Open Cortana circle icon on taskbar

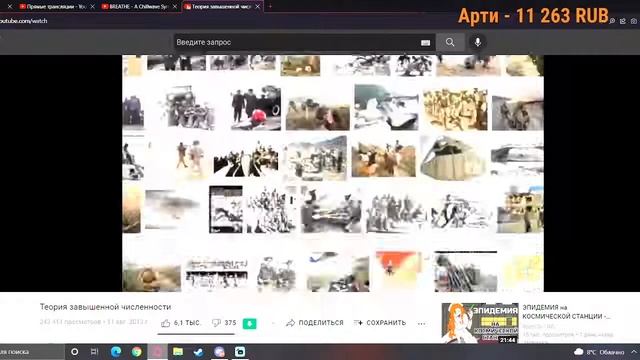(x=74, y=351)
